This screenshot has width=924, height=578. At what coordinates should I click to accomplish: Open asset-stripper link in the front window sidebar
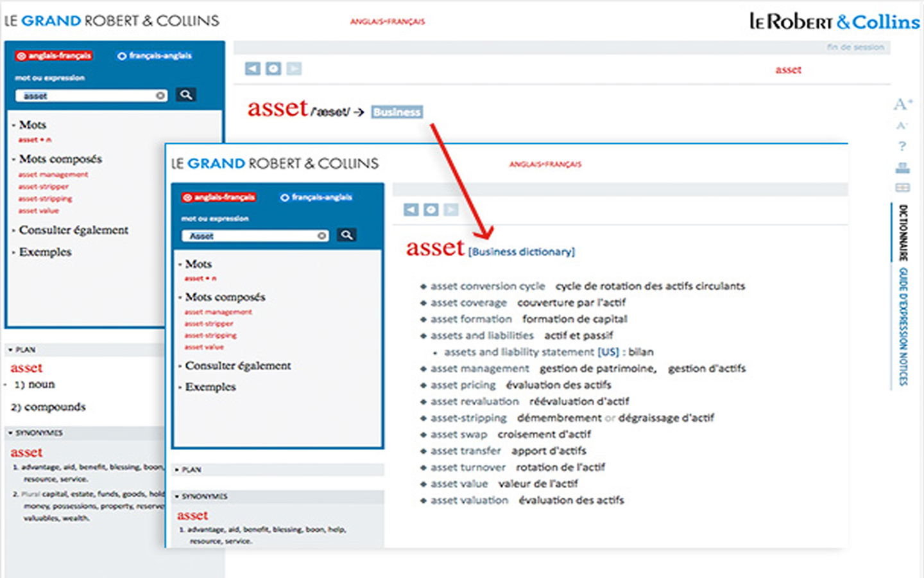pyautogui.click(x=209, y=324)
